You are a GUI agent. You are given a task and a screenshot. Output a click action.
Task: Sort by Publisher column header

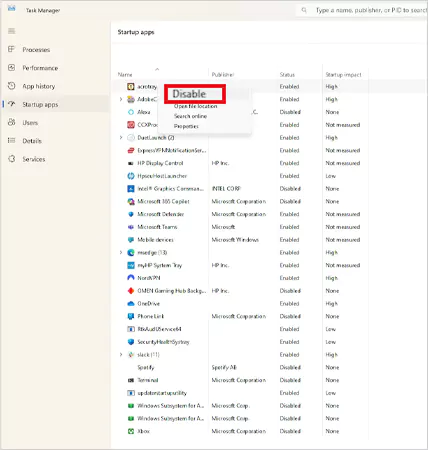(223, 75)
